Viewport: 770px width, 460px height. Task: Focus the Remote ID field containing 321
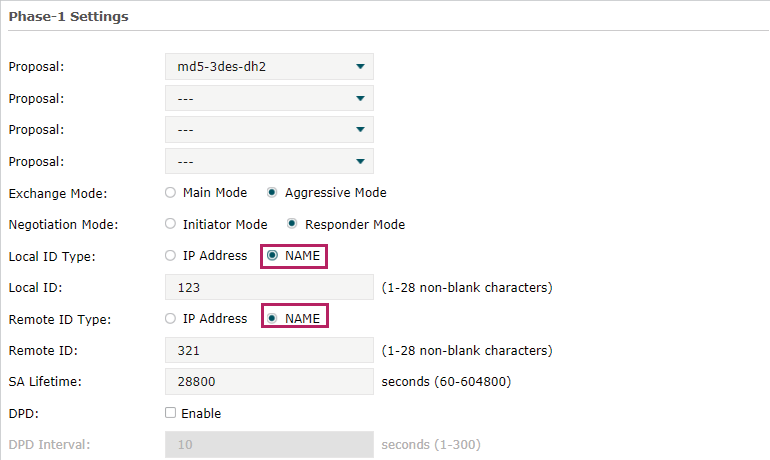(x=268, y=351)
